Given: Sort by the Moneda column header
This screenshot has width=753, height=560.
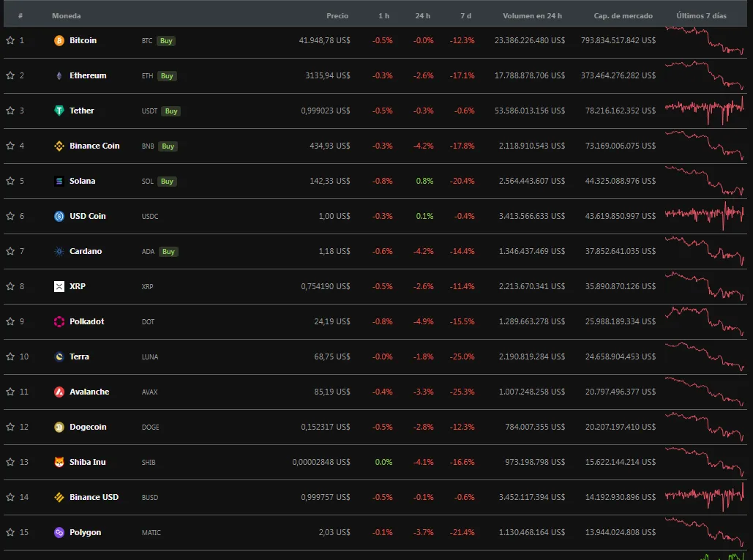Looking at the screenshot, I should pos(67,16).
